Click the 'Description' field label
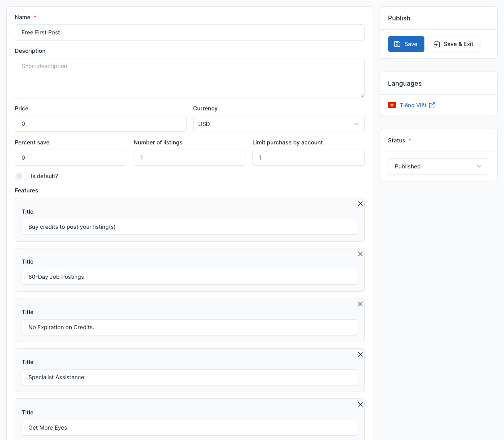This screenshot has height=440, width=504. click(x=30, y=51)
